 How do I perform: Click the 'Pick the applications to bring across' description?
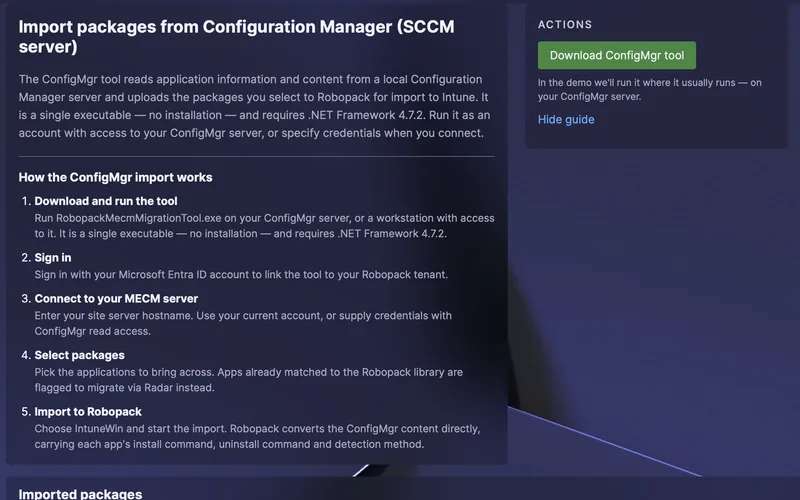[248, 380]
